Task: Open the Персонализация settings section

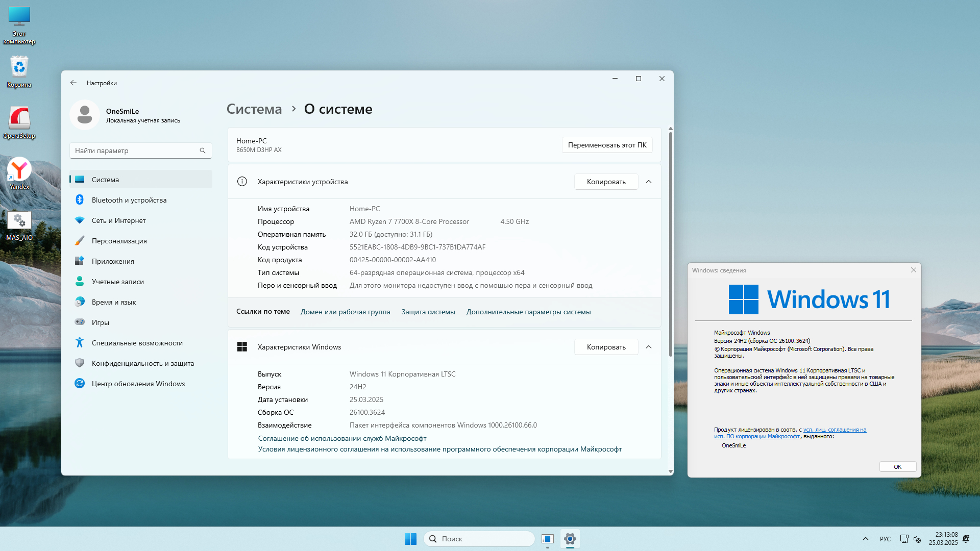Action: [119, 241]
